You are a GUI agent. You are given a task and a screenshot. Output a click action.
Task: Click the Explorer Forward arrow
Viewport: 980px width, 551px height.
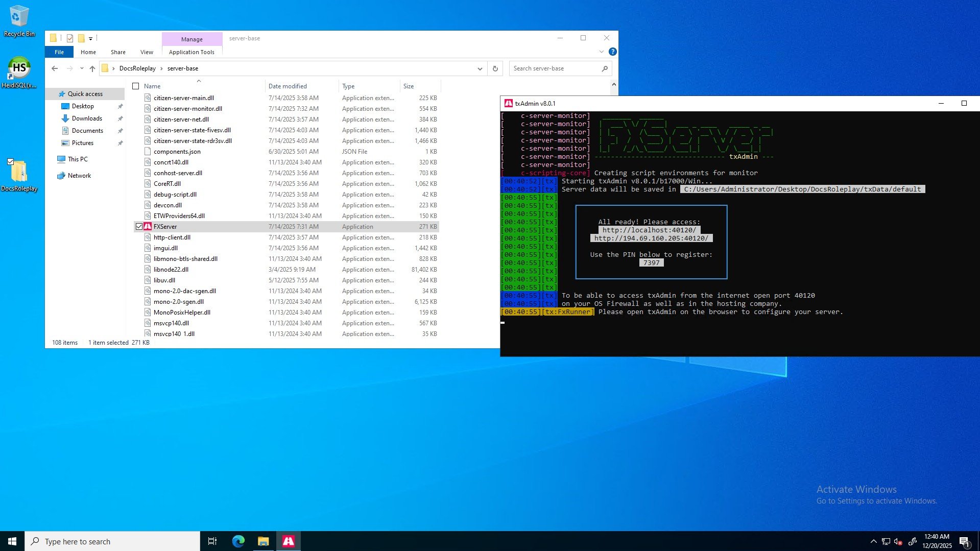point(69,68)
